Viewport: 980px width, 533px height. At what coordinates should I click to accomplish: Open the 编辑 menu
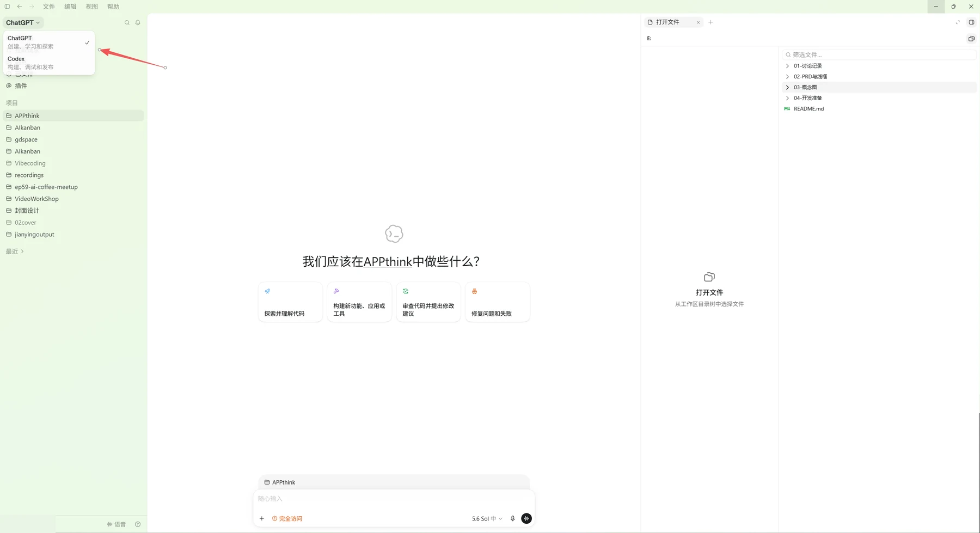(70, 7)
